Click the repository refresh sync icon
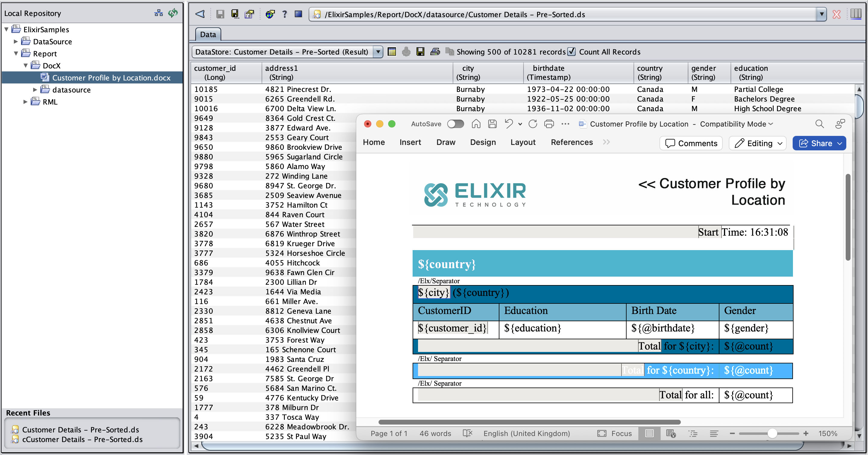This screenshot has height=455, width=868. [x=173, y=13]
